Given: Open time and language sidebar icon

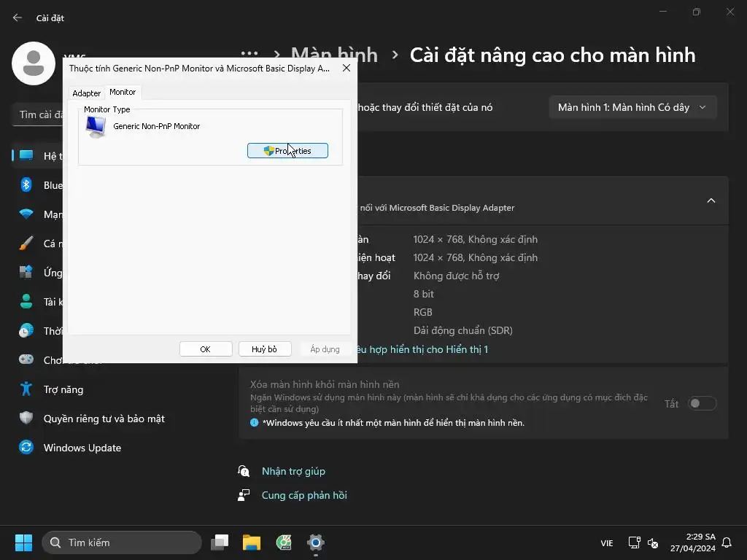Looking at the screenshot, I should 26,330.
